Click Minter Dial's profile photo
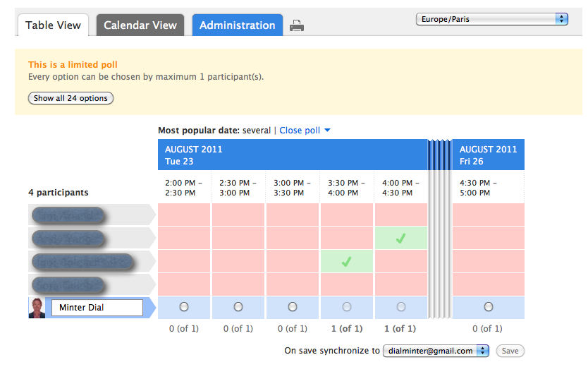 point(37,308)
